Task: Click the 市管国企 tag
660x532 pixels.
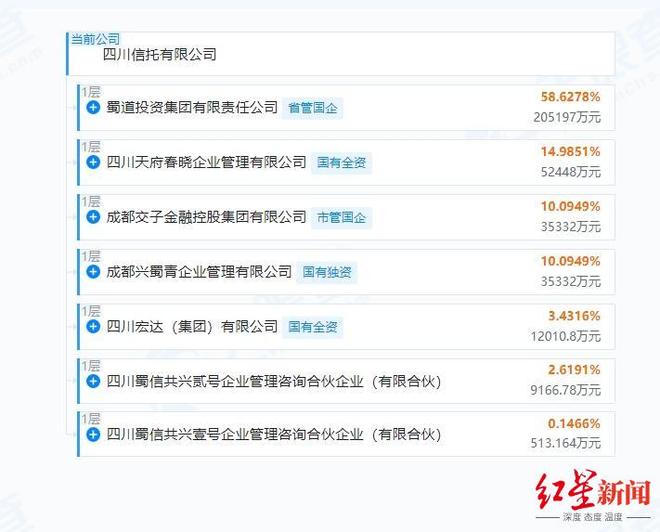Action: click(x=341, y=217)
